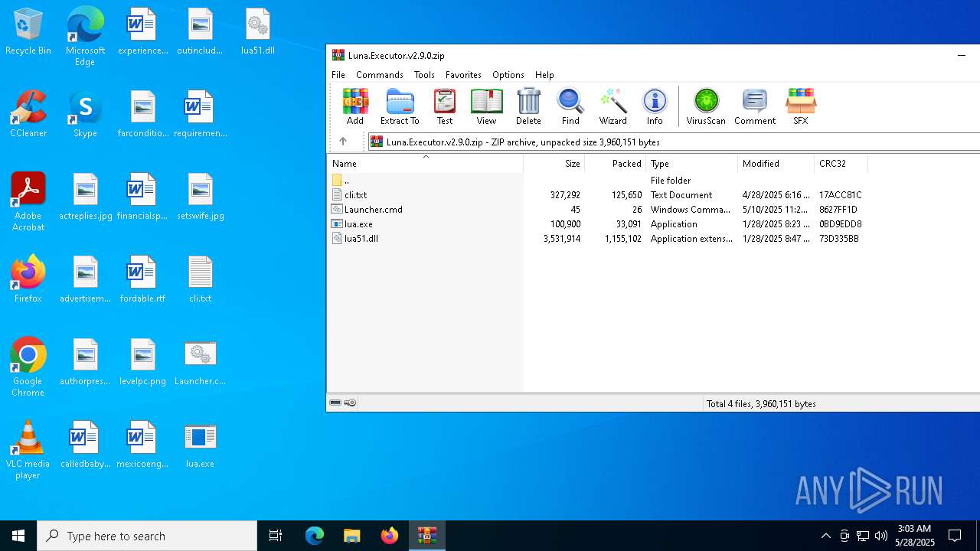Select the Recycle Bin desktop icon

click(x=28, y=31)
